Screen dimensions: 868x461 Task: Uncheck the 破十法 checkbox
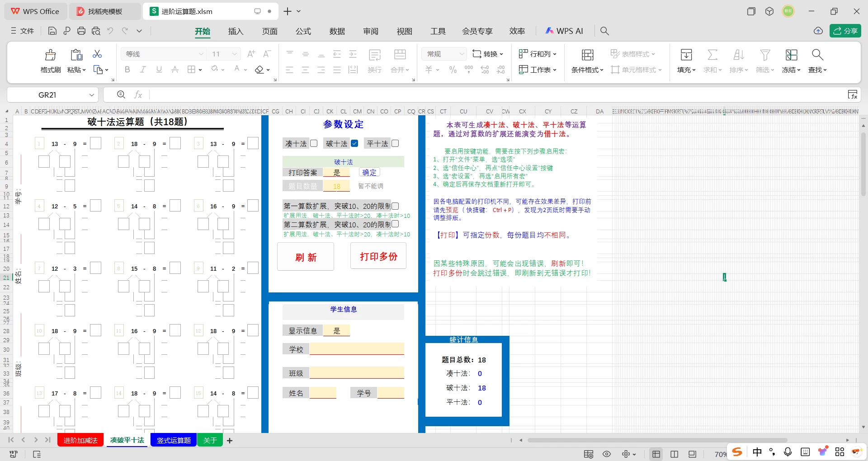[x=354, y=143]
